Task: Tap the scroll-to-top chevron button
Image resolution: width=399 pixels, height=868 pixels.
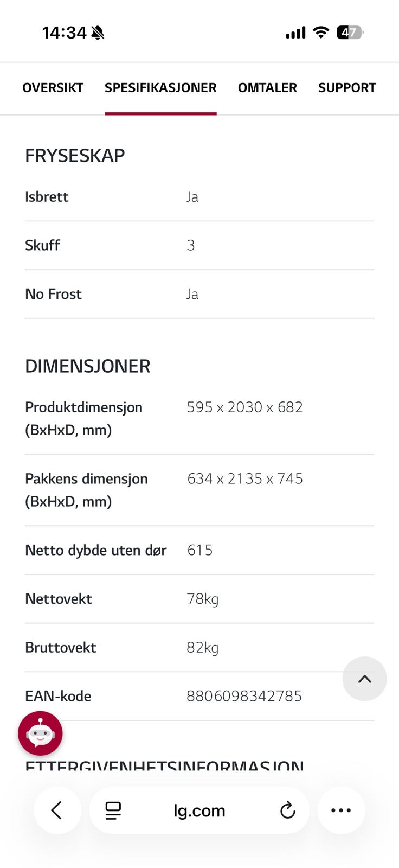Action: (x=364, y=679)
